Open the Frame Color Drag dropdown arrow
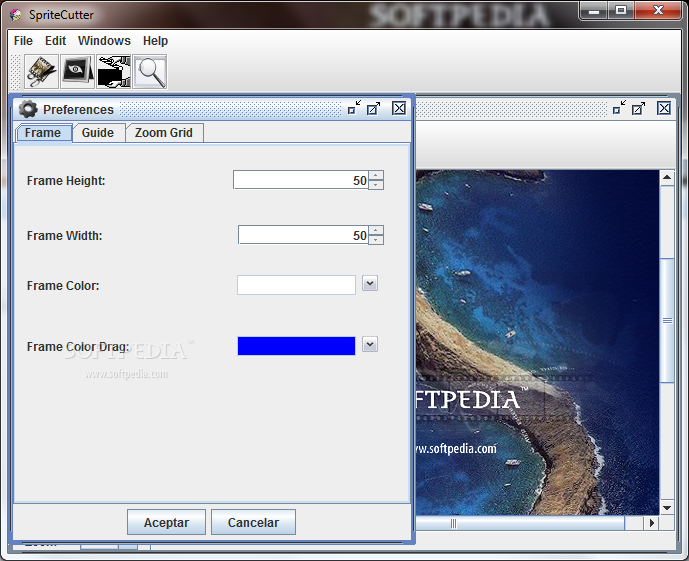The width and height of the screenshot is (689, 561). tap(370, 344)
